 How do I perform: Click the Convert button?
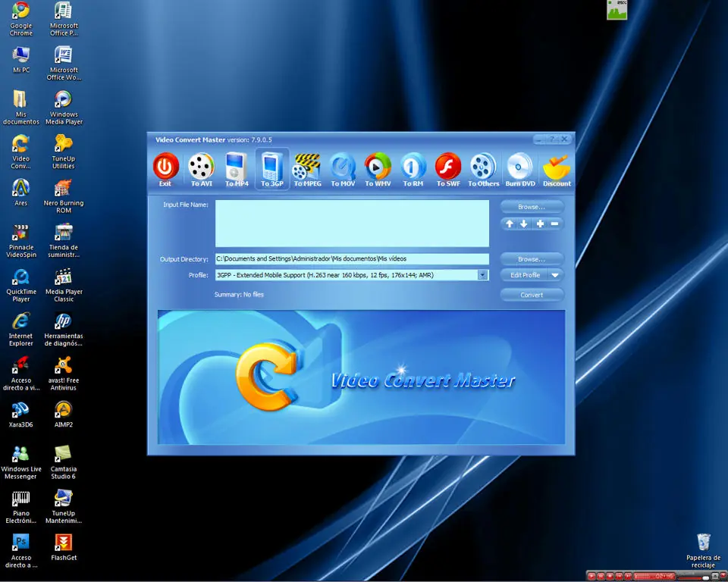point(532,295)
